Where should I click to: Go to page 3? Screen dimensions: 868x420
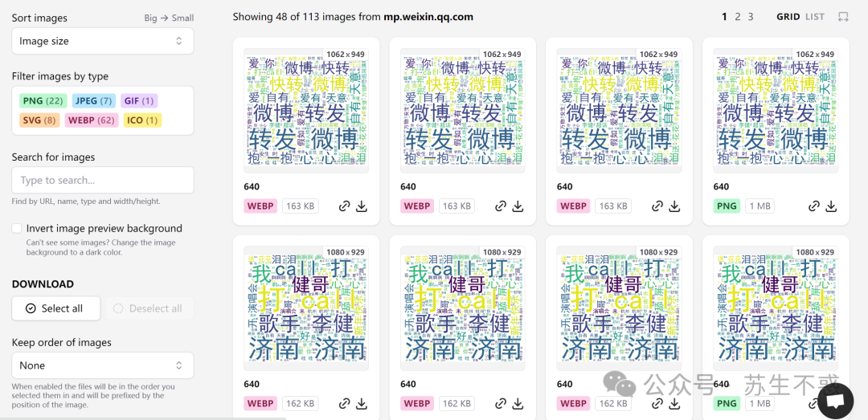[751, 17]
